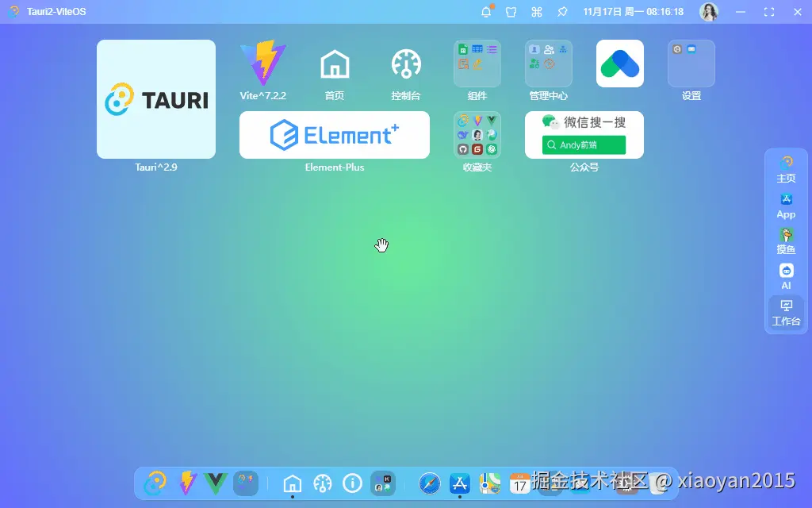The height and width of the screenshot is (508, 812).
Task: Launch the Vite^7.2.2 desktop app
Action: click(x=263, y=63)
